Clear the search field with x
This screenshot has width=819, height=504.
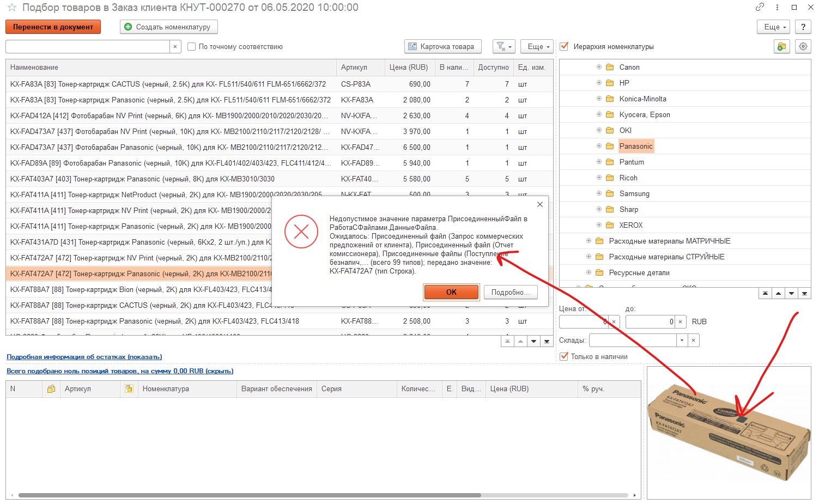[x=175, y=47]
